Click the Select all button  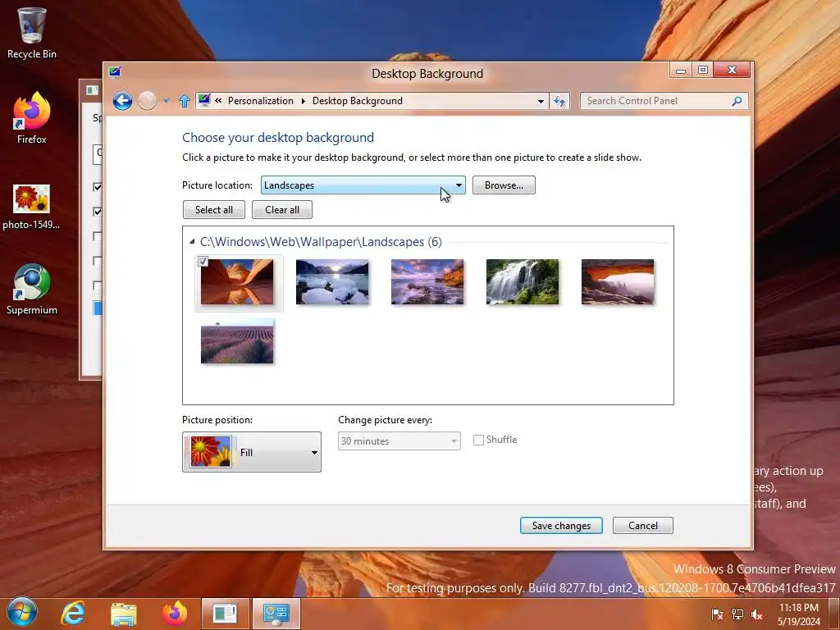point(214,209)
